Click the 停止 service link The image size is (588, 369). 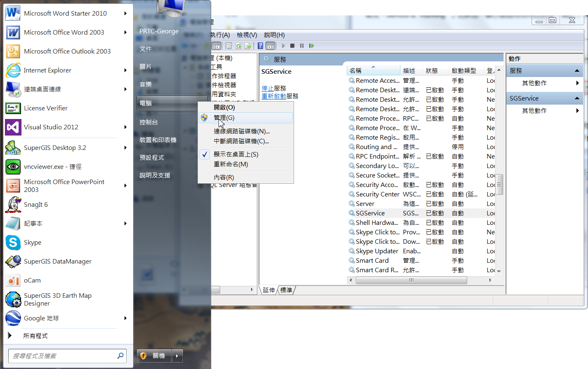click(x=268, y=89)
